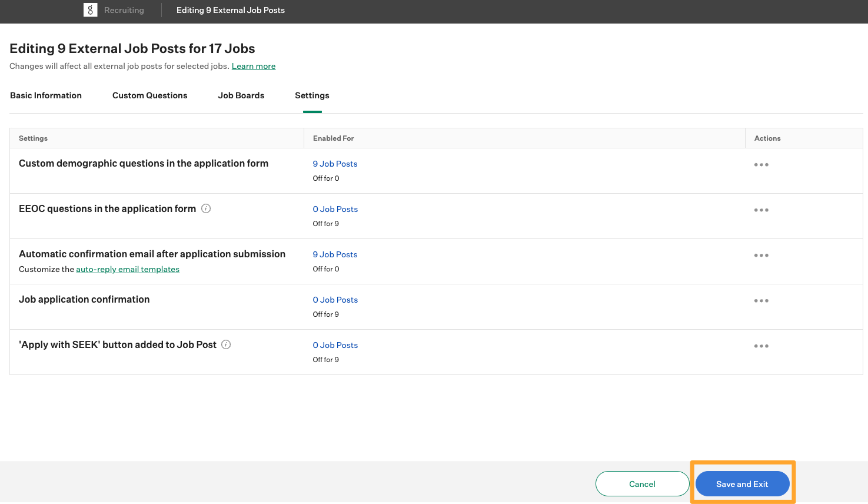Open 9 Job Posts for demographic questions

[335, 164]
